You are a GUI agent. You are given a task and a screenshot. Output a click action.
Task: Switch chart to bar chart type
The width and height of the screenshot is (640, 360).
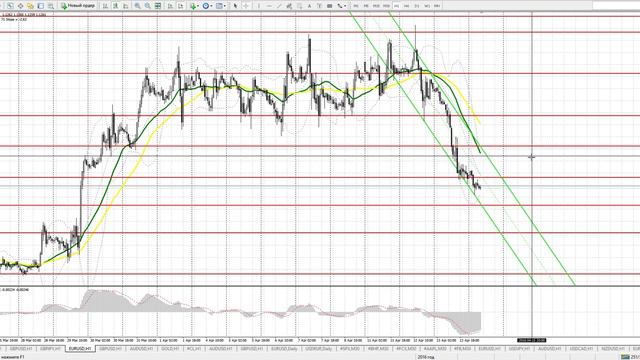105,6
